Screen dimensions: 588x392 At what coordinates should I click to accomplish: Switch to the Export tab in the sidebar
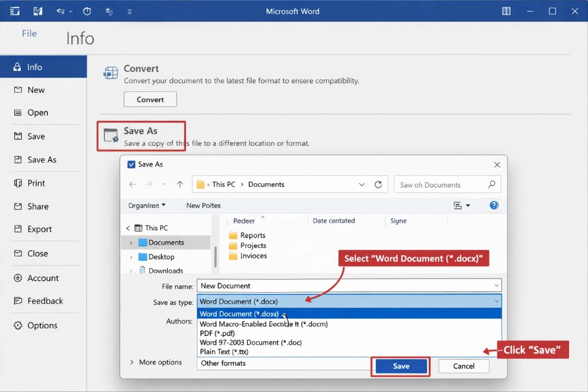40,228
